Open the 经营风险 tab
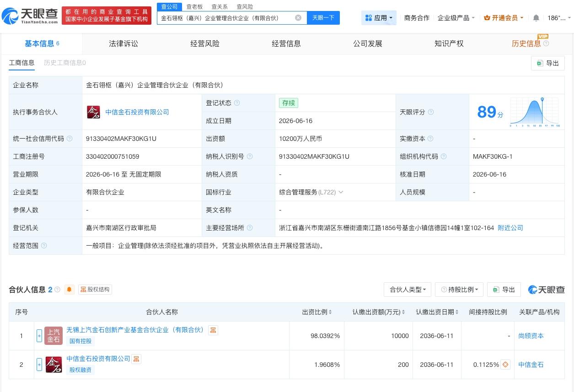 205,43
